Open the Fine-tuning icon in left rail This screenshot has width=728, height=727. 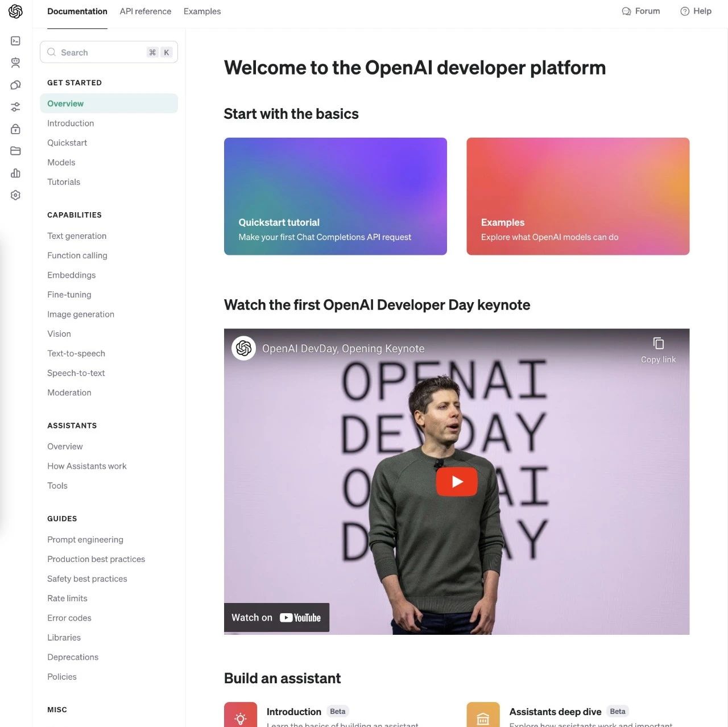(x=16, y=85)
